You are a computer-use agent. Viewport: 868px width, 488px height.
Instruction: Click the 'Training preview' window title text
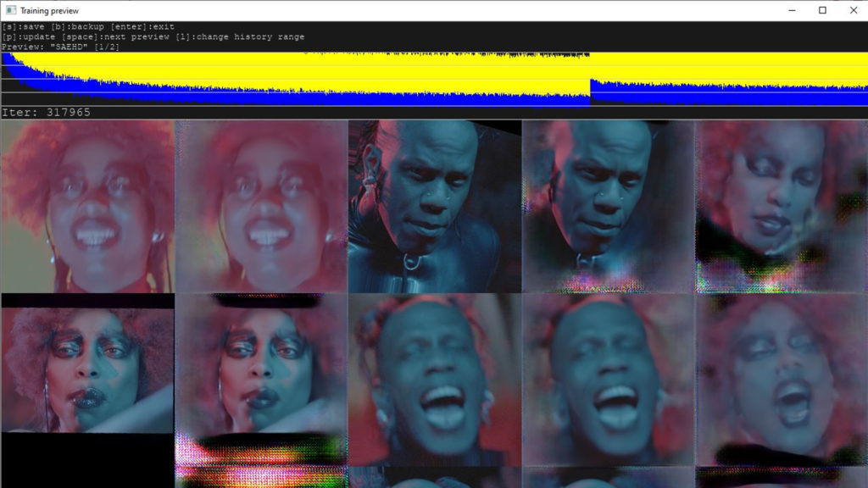pos(49,10)
